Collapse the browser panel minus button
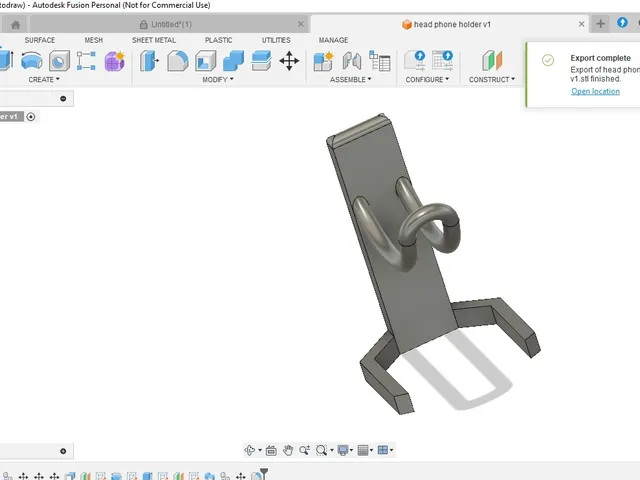 (63, 98)
